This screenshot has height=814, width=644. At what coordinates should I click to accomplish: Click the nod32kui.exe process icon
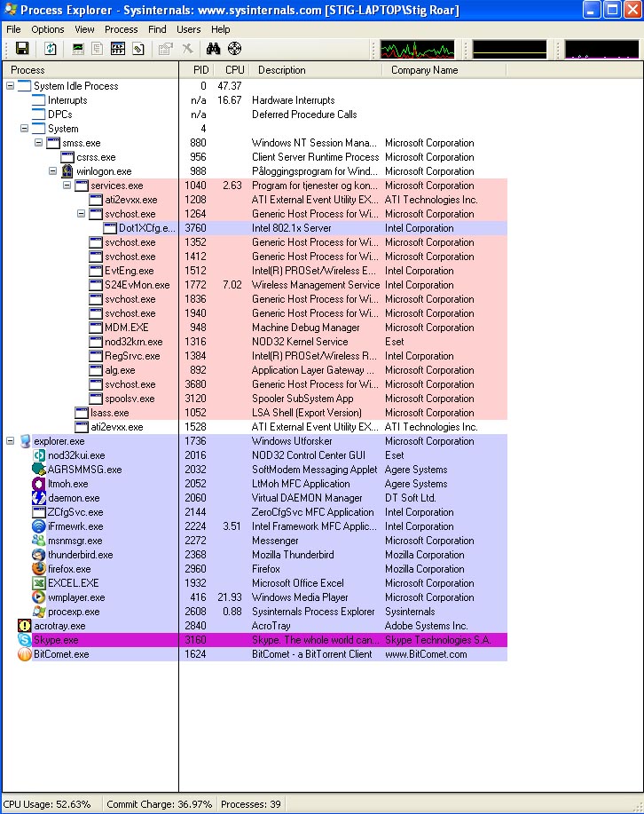pyautogui.click(x=39, y=455)
